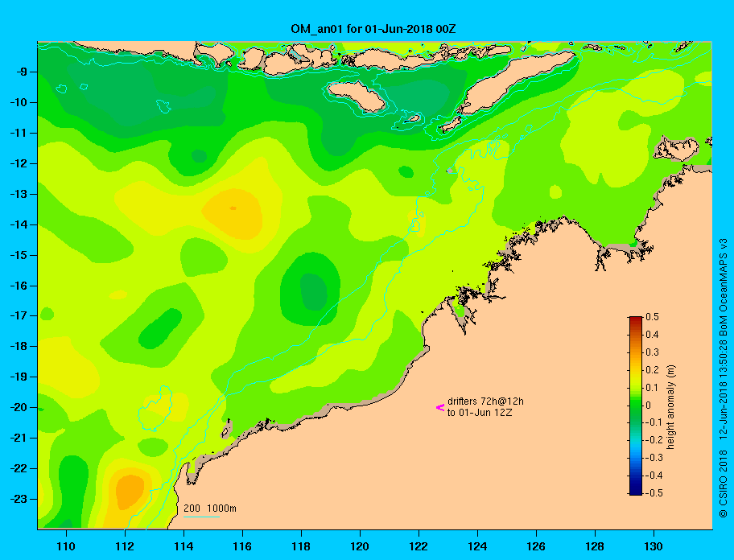Click the latitude label -17
Viewport: 734px width, 560px height.
[x=18, y=315]
